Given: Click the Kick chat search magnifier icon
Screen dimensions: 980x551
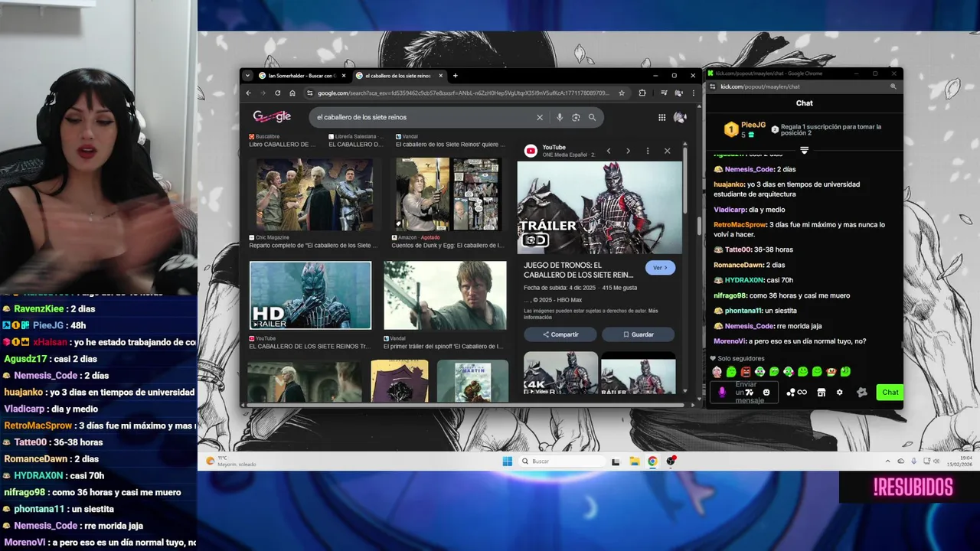Looking at the screenshot, I should click(893, 86).
